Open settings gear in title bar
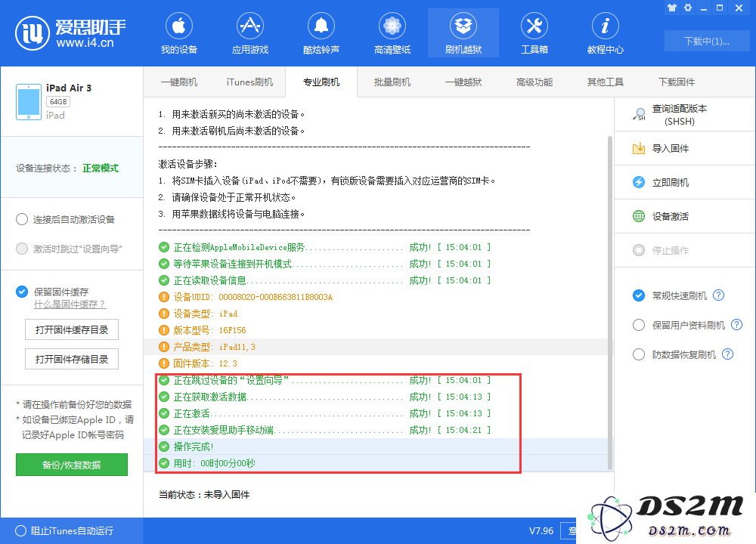The height and width of the screenshot is (544, 756). point(688,8)
